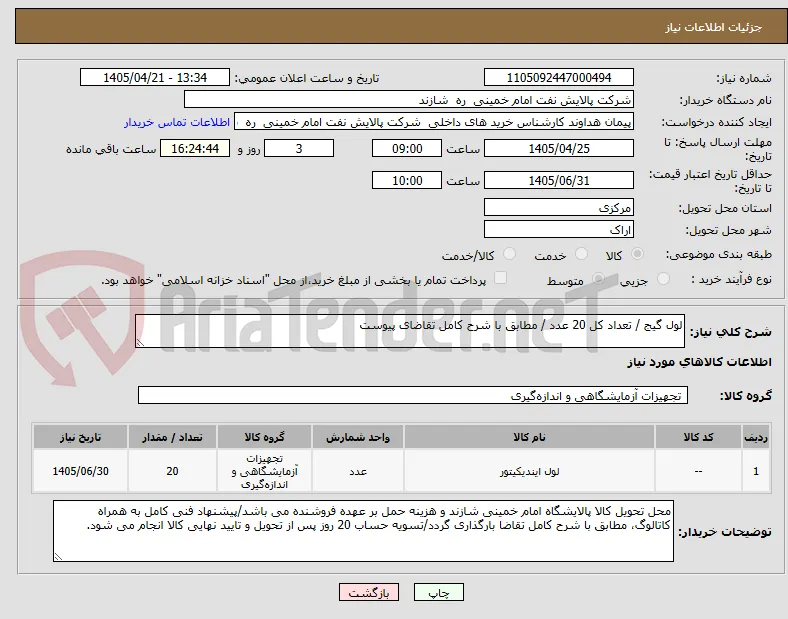The height and width of the screenshot is (619, 788).
Task: Click the تاریخ نیاز column header
Action: tap(80, 437)
